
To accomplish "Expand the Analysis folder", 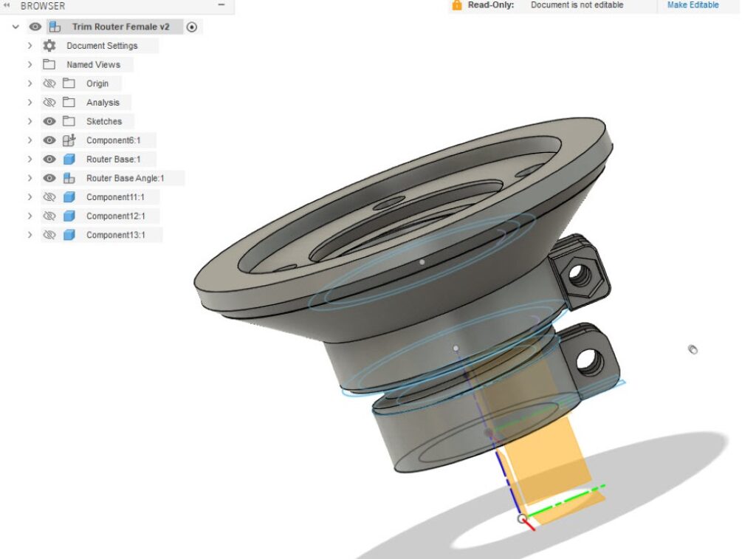I will point(30,103).
